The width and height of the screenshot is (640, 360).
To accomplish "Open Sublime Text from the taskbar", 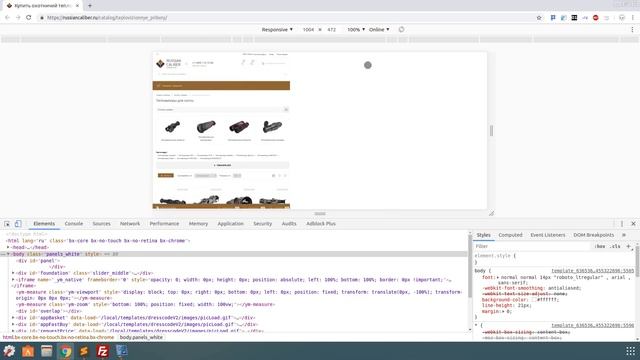I will [x=84, y=351].
